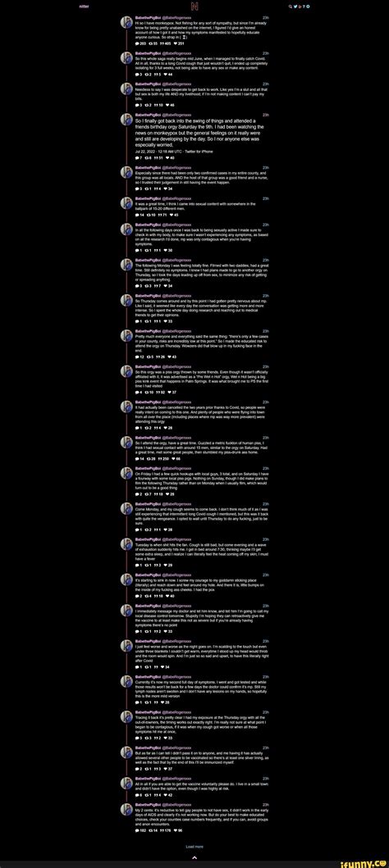The width and height of the screenshot is (389, 868).
Task: Click the Load more link
Action: (x=194, y=847)
